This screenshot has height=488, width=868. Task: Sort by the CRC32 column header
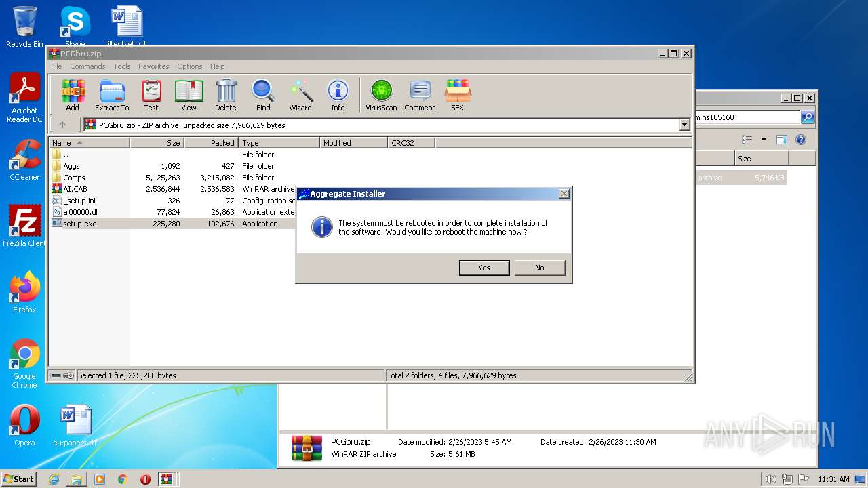click(x=411, y=143)
